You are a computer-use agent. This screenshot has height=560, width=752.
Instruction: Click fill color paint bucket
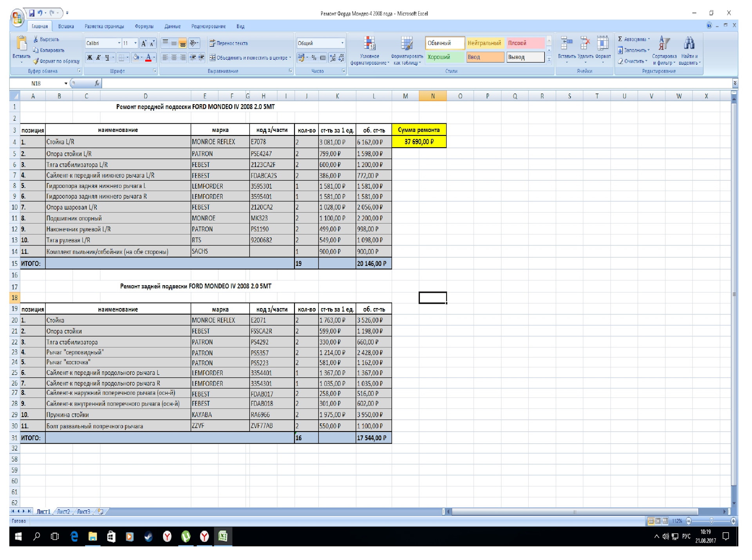tap(136, 58)
